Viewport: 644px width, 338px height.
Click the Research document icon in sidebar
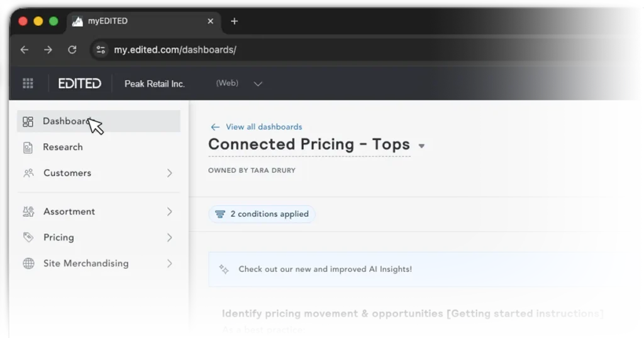(28, 148)
